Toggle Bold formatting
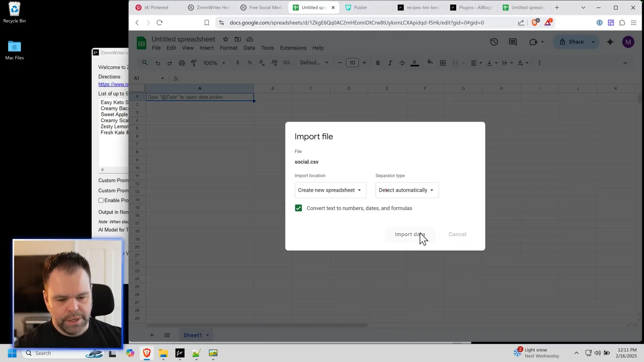The height and width of the screenshot is (362, 644). [x=378, y=63]
